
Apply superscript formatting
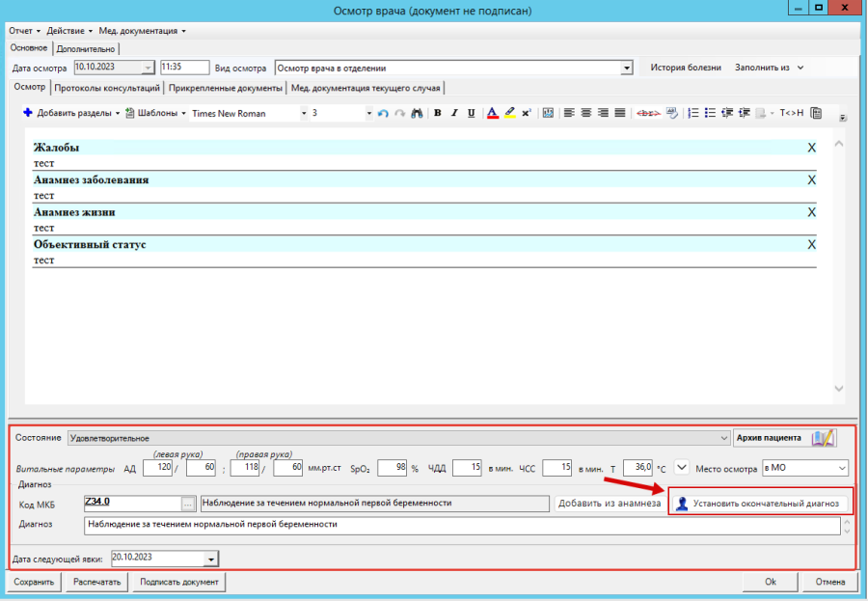point(527,113)
